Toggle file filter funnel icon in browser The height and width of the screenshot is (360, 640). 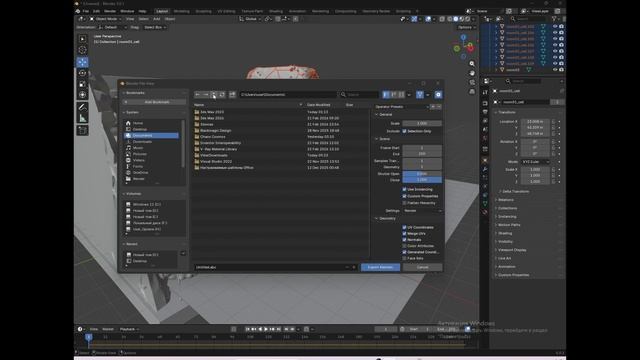[420, 95]
